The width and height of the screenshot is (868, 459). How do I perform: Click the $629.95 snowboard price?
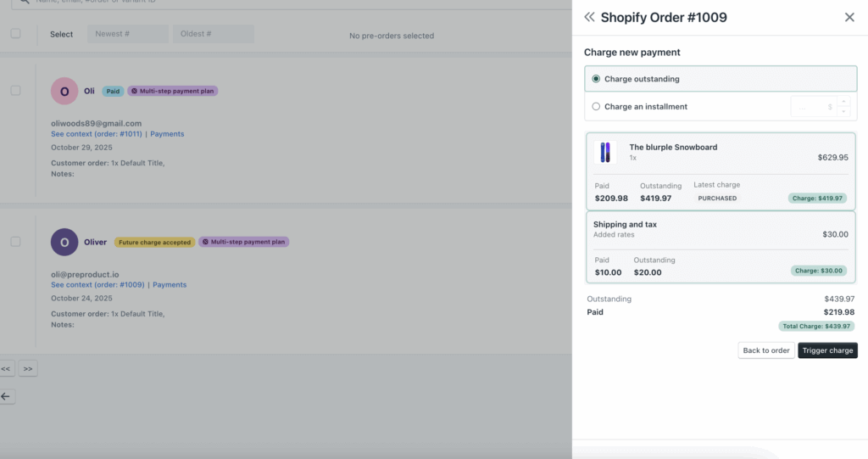point(832,158)
